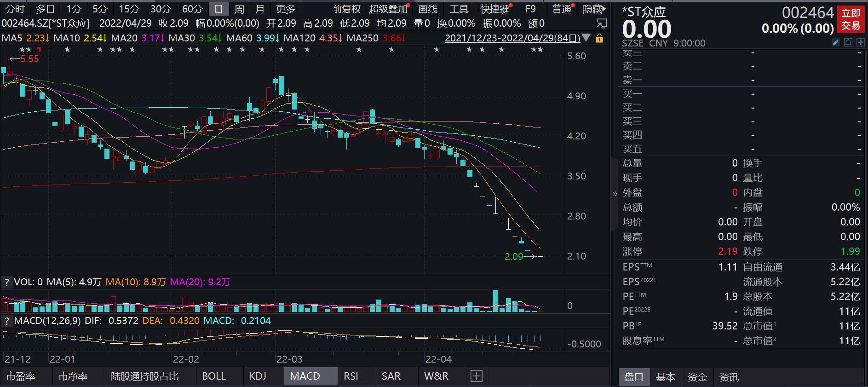
Task: Click the bell alert icon
Action: [848, 43]
